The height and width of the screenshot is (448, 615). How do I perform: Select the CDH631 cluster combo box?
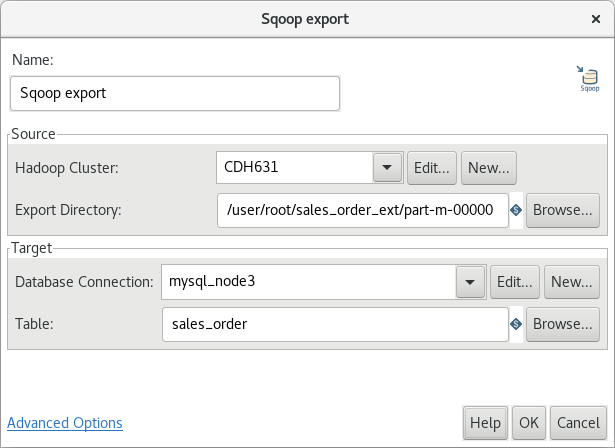pyautogui.click(x=309, y=168)
